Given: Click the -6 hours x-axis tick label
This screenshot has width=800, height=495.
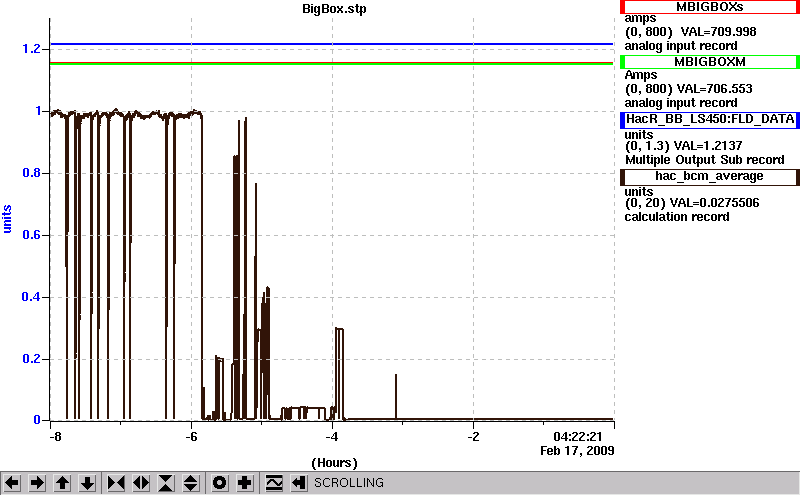Looking at the screenshot, I should (191, 437).
